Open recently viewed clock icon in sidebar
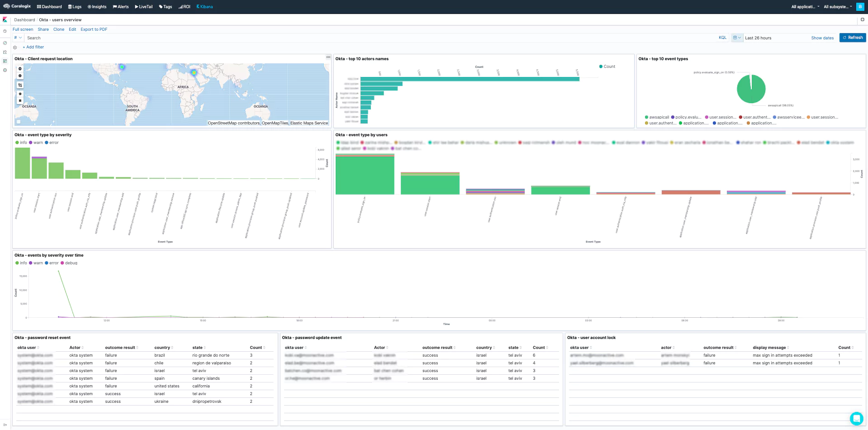Viewport: 868px width, 430px height. (5, 31)
